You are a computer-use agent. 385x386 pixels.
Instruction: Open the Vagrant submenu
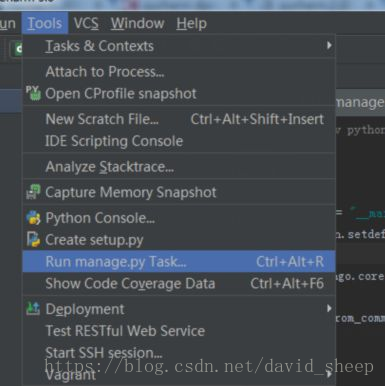click(179, 375)
